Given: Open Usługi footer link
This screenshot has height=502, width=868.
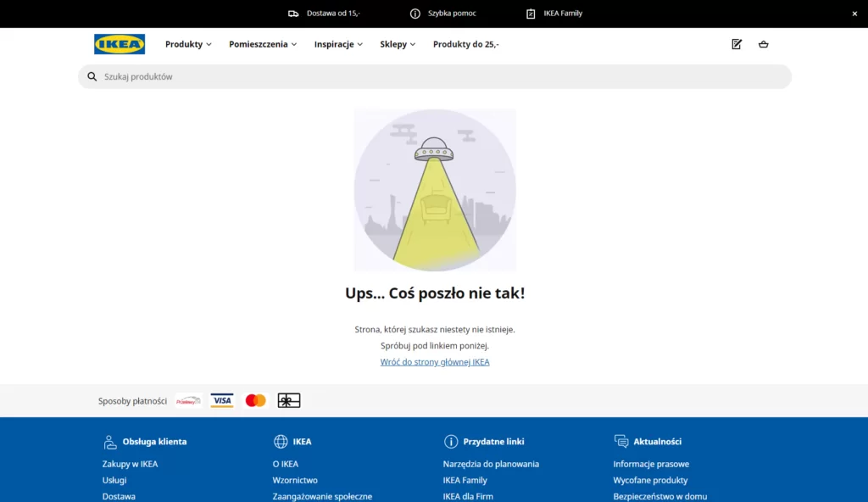Looking at the screenshot, I should coord(114,481).
